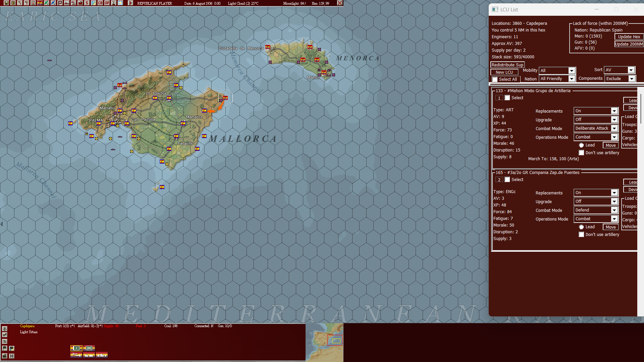The height and width of the screenshot is (362, 644).
Task: Click the signal tower icon on the top toolbar
Action: pyautogui.click(x=113, y=3)
